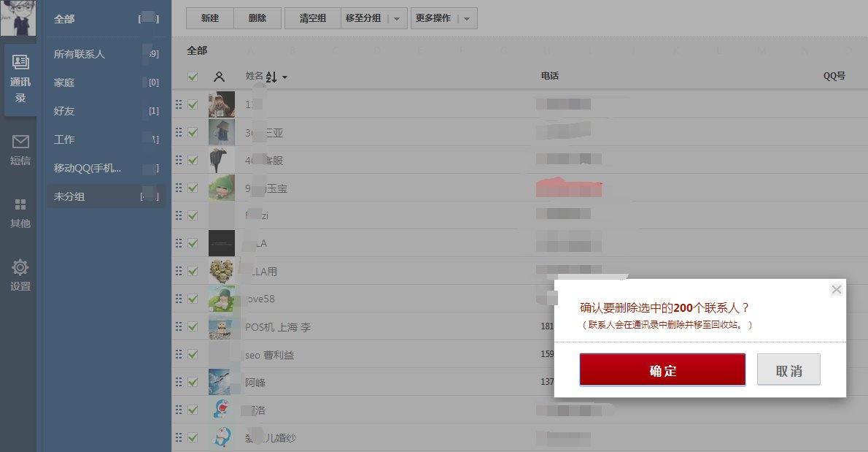Screen dimensions: 868x452
Task: Click the drag handle beside 阿峰
Action: pos(179,382)
